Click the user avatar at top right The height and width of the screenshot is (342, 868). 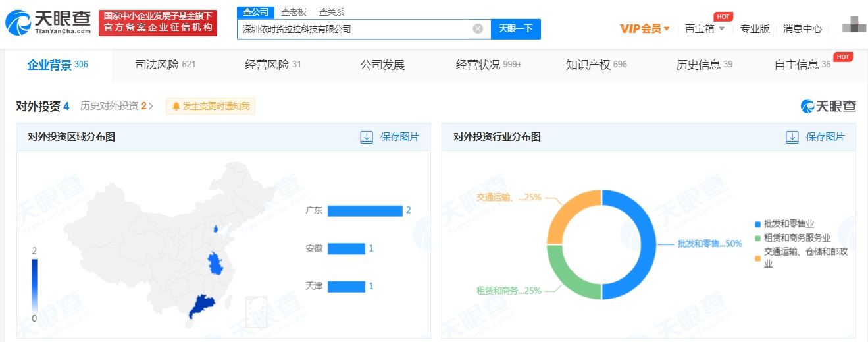click(854, 27)
